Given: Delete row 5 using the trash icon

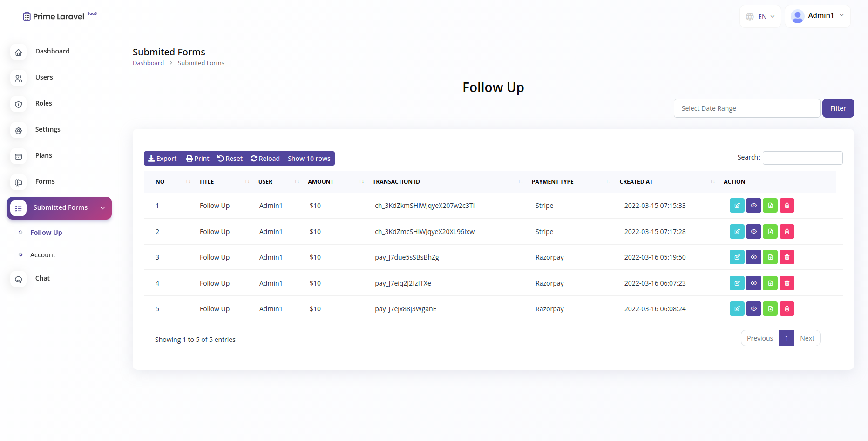Looking at the screenshot, I should point(787,308).
